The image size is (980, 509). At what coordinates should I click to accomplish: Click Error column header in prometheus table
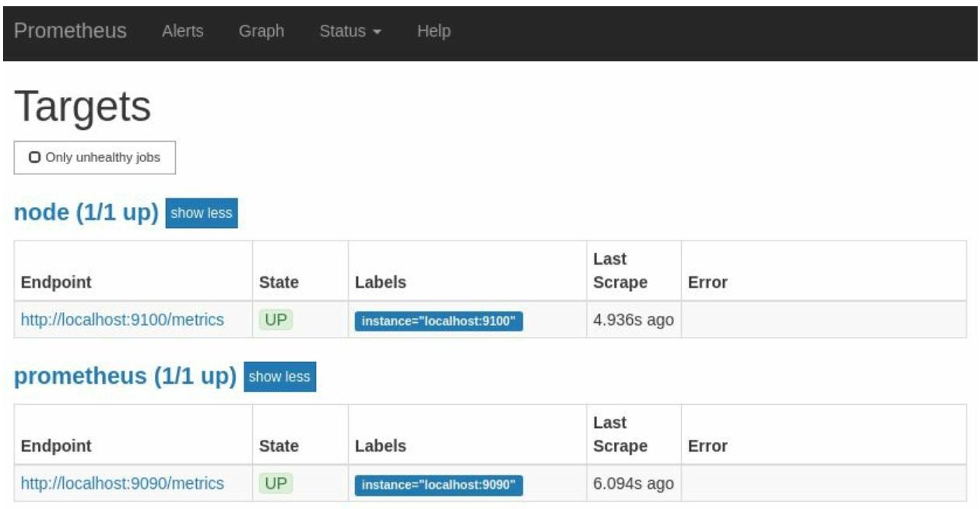click(708, 446)
